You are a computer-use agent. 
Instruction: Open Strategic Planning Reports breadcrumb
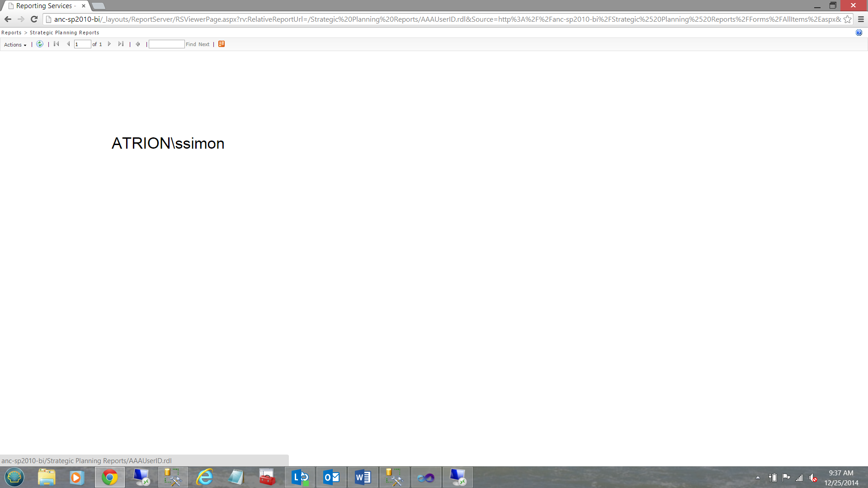[x=64, y=33]
